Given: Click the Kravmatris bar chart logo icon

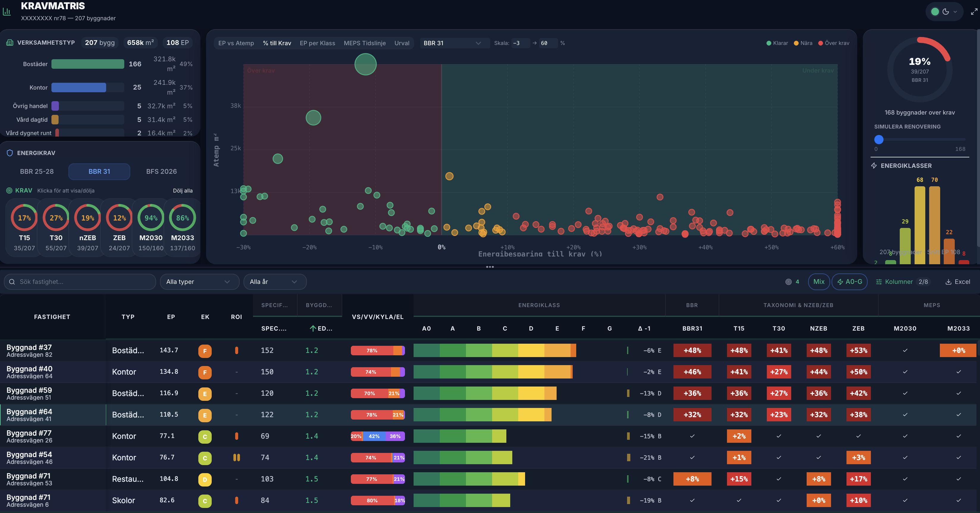Looking at the screenshot, I should (7, 11).
